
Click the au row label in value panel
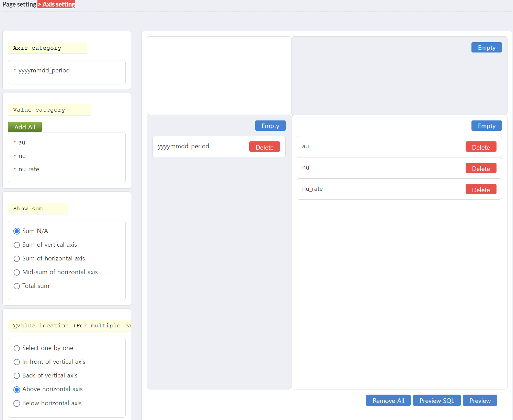[306, 146]
